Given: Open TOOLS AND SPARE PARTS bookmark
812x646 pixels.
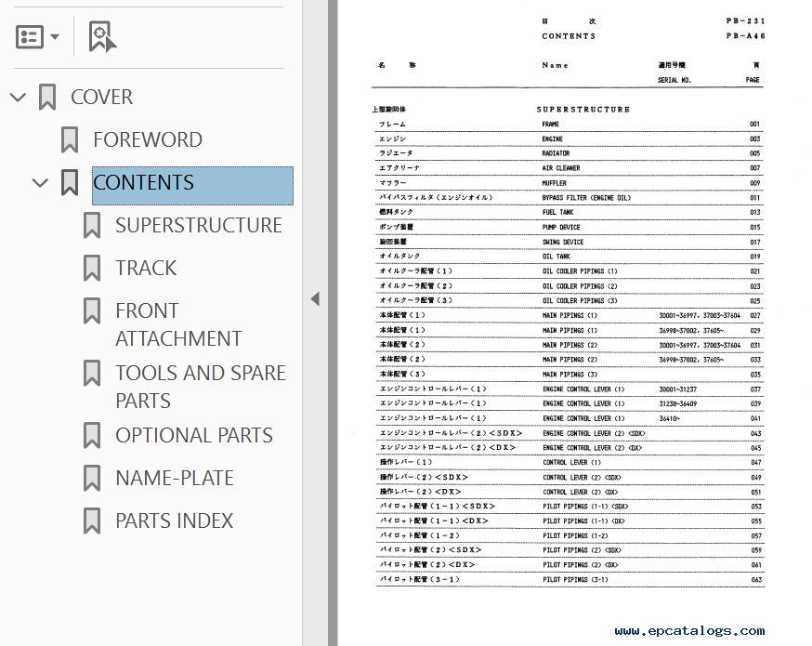Looking at the screenshot, I should [x=201, y=387].
